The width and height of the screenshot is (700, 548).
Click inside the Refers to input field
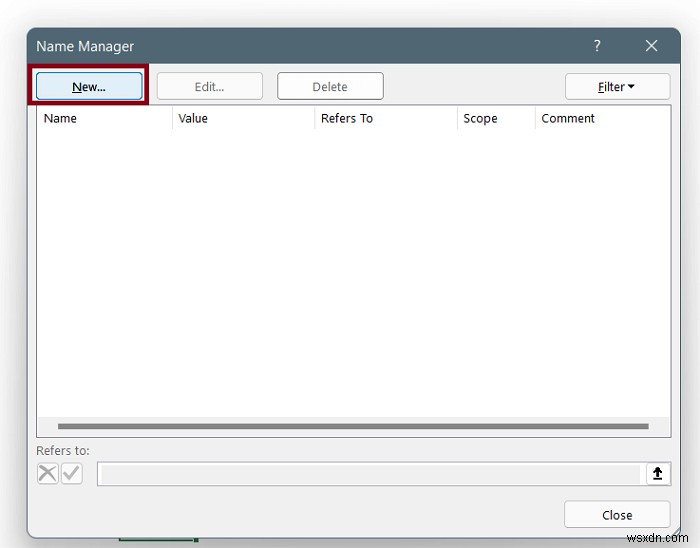(371, 474)
